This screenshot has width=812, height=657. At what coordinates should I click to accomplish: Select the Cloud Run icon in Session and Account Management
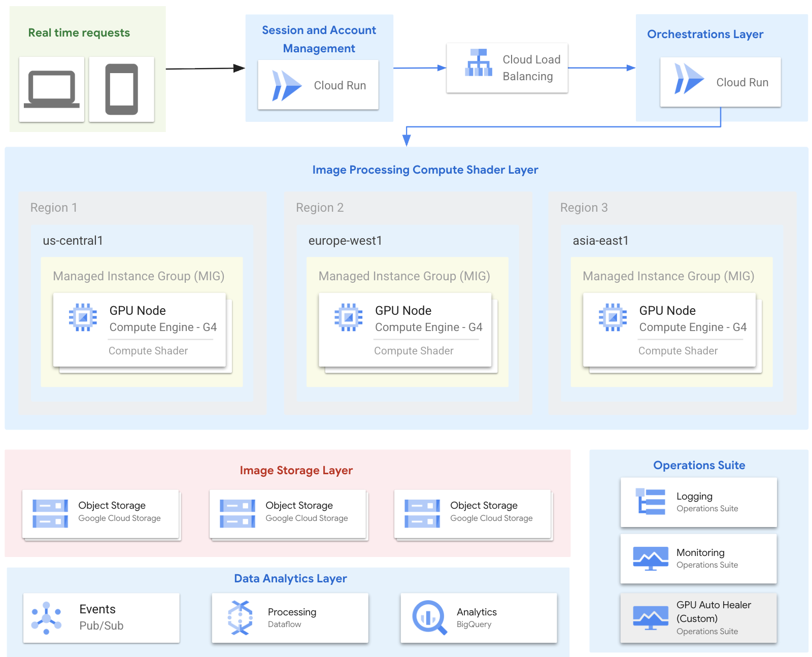[287, 85]
